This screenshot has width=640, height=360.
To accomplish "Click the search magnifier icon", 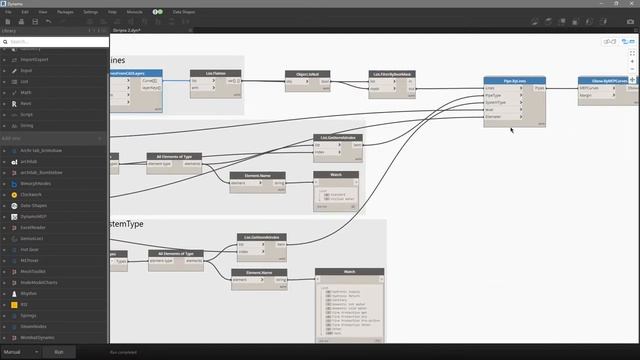I will pos(5,42).
